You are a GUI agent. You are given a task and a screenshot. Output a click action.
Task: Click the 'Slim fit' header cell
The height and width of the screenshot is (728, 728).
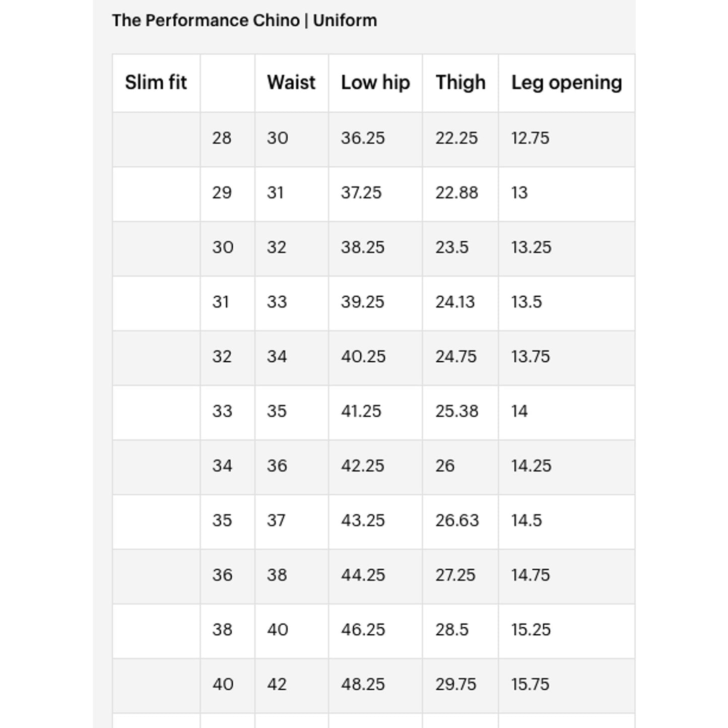pos(156,83)
